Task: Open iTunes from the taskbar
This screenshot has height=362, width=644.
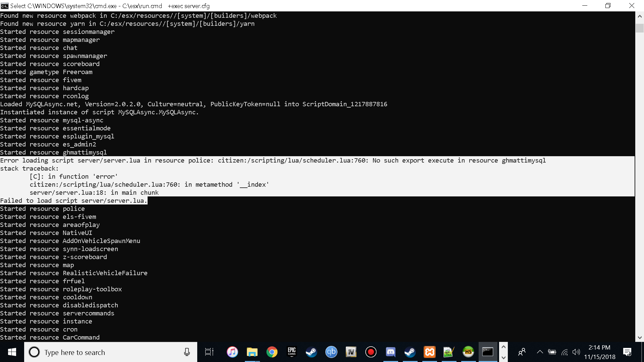Action: (x=232, y=352)
